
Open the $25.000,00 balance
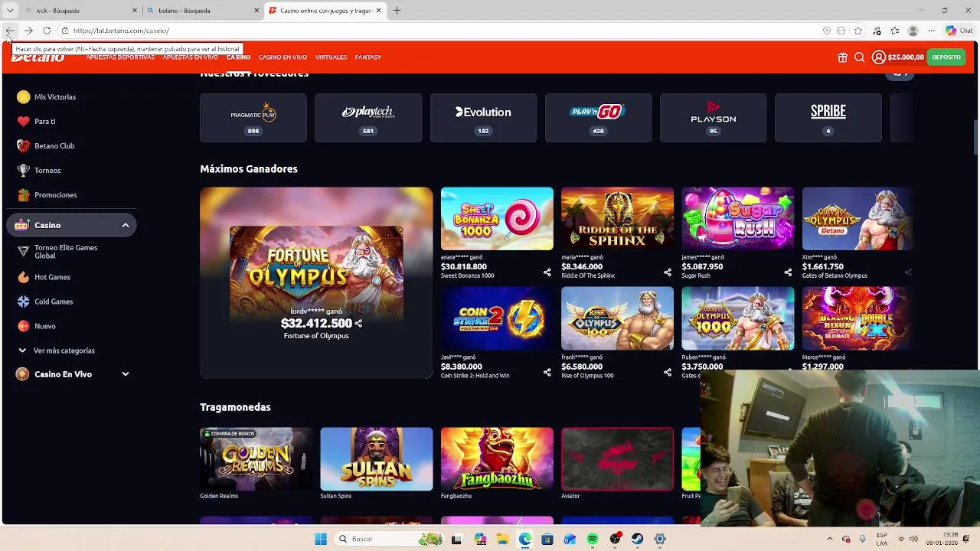point(906,57)
